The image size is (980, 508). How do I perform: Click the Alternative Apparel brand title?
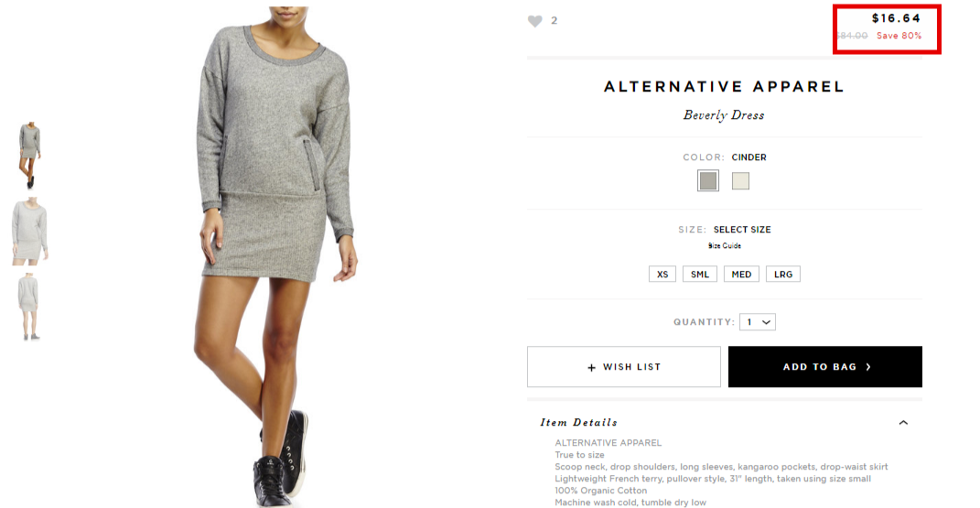[x=725, y=87]
